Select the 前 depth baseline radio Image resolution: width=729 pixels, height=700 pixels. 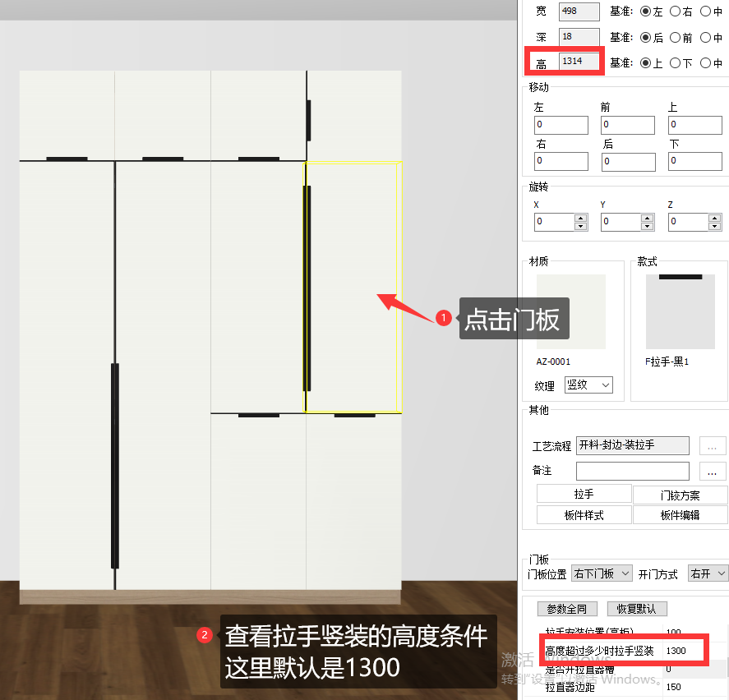[675, 37]
